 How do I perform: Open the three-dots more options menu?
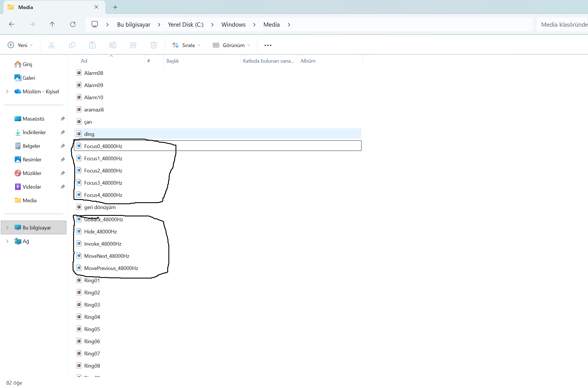coord(268,45)
